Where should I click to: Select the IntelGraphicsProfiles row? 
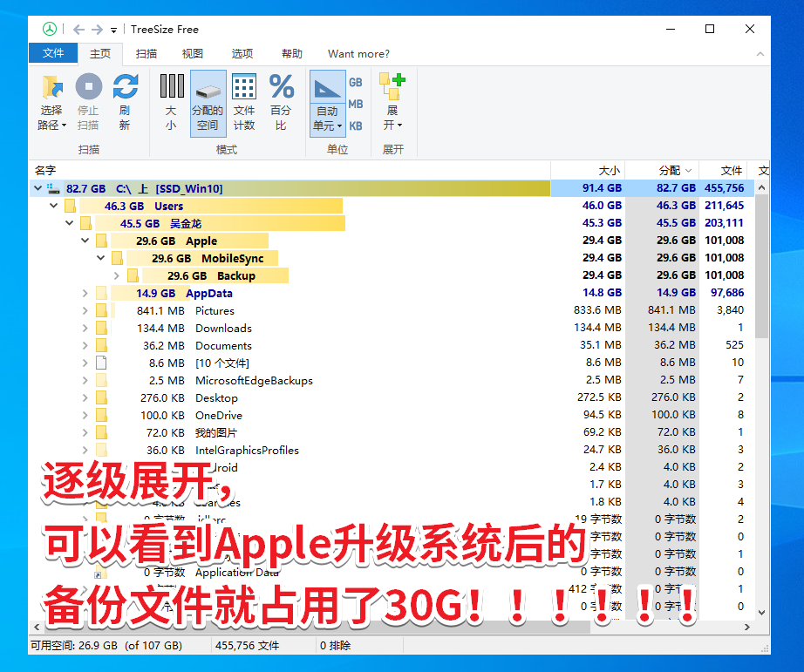click(392, 450)
